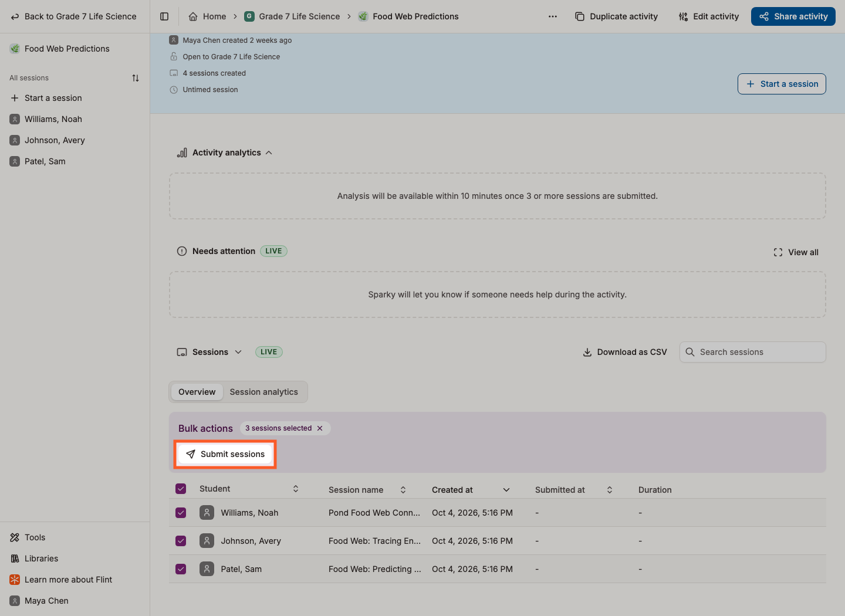Duplicate this activity
The image size is (845, 616).
click(x=617, y=16)
